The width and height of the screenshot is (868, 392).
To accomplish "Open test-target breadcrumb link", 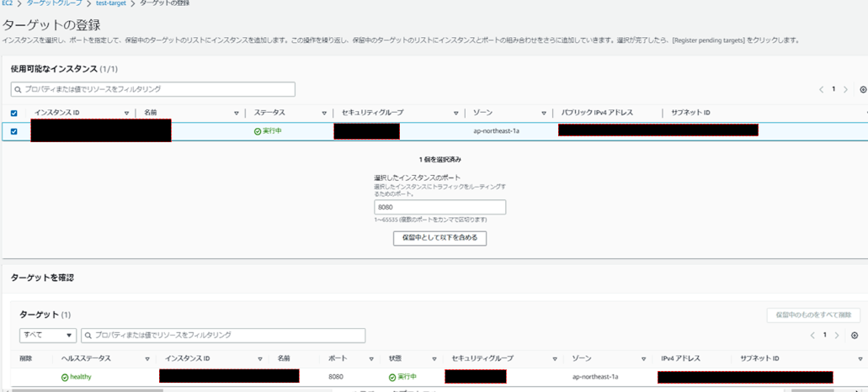I will tap(110, 4).
